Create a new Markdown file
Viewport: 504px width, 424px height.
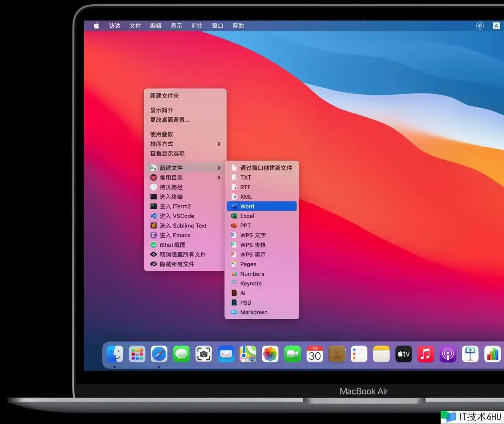pyautogui.click(x=254, y=312)
